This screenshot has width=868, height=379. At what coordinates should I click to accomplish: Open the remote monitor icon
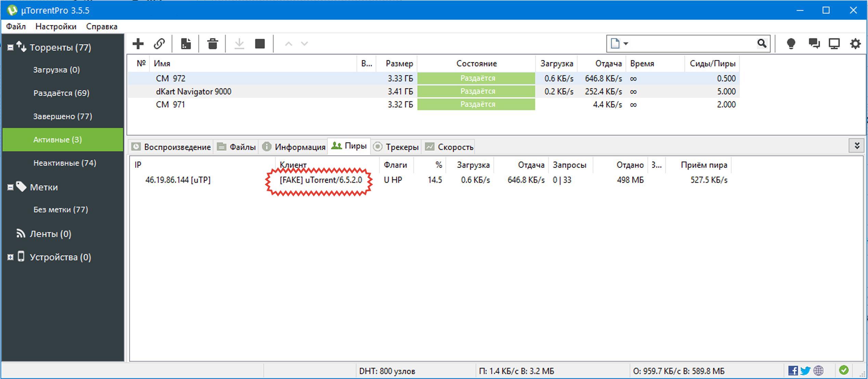[834, 44]
